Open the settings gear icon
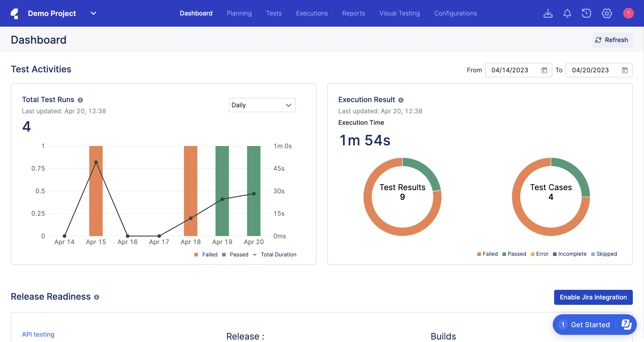This screenshot has height=342, width=644. pyautogui.click(x=606, y=13)
